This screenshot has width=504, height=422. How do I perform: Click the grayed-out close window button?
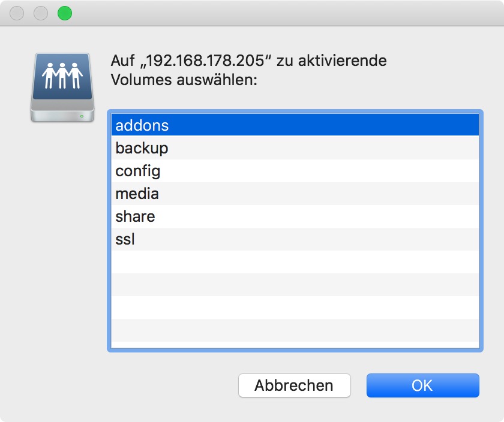[17, 13]
